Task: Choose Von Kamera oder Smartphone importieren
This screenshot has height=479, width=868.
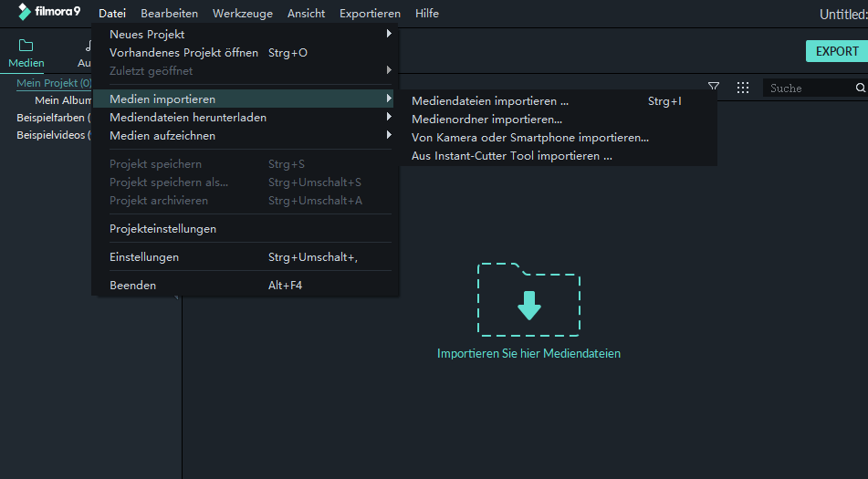Action: pos(558,137)
